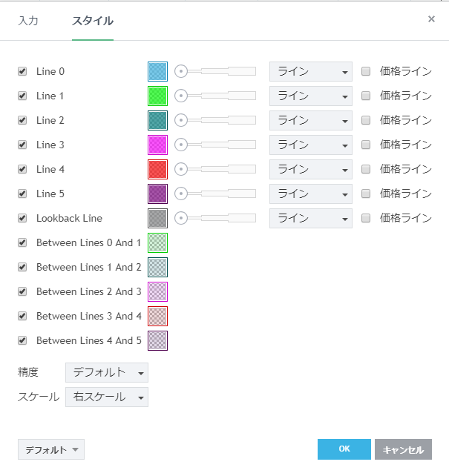This screenshot has width=449, height=476.
Task: Open the Line 1 plot type dropdown
Action: 310,96
